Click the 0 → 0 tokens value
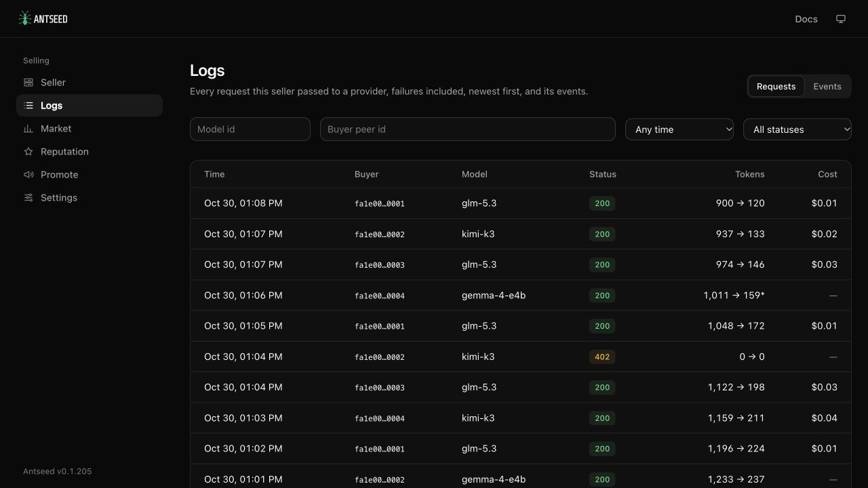 pyautogui.click(x=752, y=357)
